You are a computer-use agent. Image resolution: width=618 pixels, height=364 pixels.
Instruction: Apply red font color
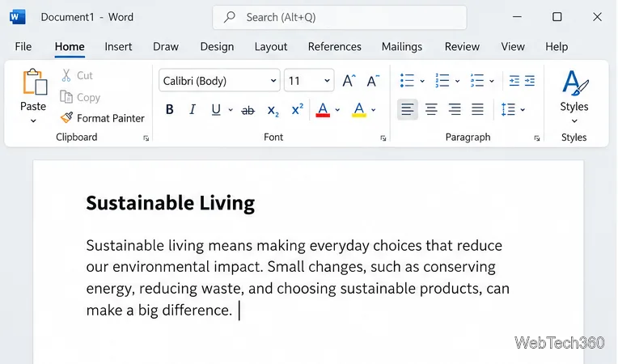323,110
